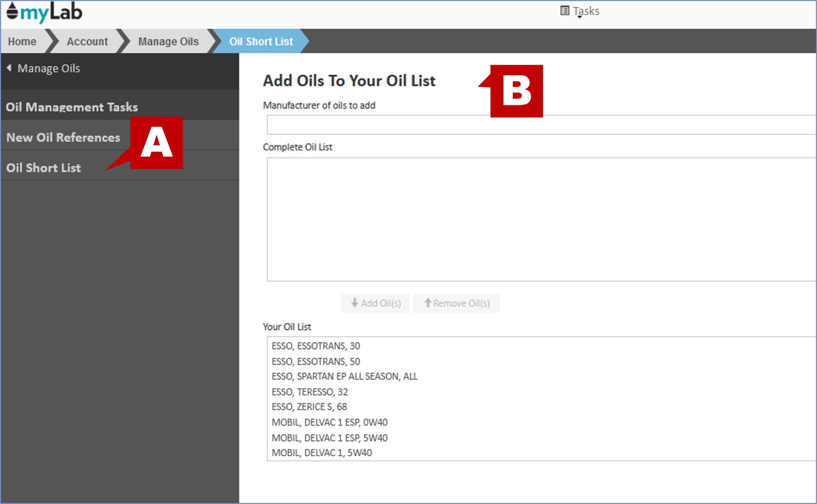This screenshot has width=817, height=504.
Task: Select ESSO, ESSOTRANS, 30 in oil list
Action: point(315,346)
